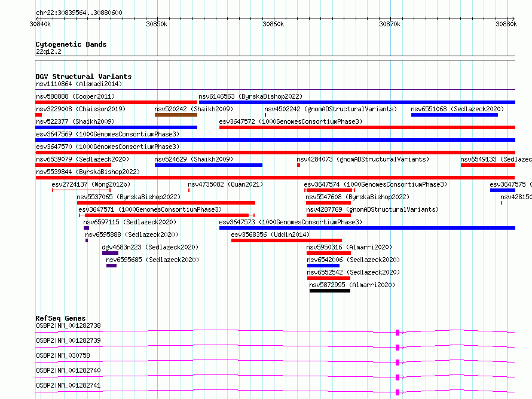Click the esv3647572 (1000GenomesConsortiumPhase3) label

(291, 121)
